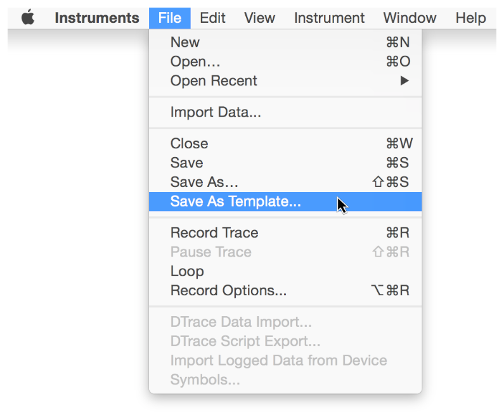Select Save As Template... entry
Image resolution: width=504 pixels, height=420 pixels.
tap(235, 201)
